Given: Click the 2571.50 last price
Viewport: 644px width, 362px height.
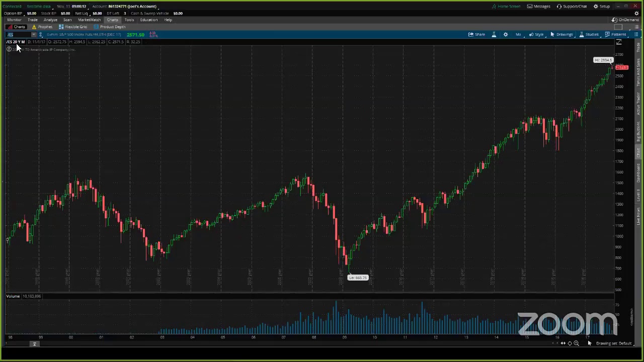Looking at the screenshot, I should [x=136, y=35].
